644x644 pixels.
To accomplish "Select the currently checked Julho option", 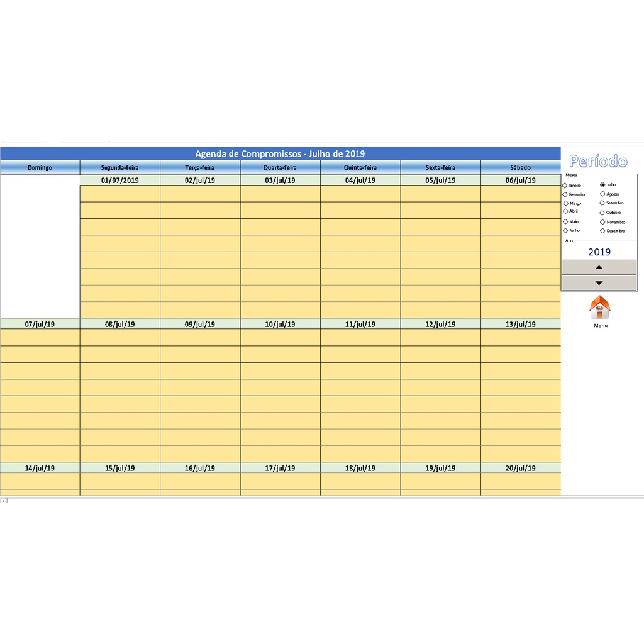I will click(602, 184).
